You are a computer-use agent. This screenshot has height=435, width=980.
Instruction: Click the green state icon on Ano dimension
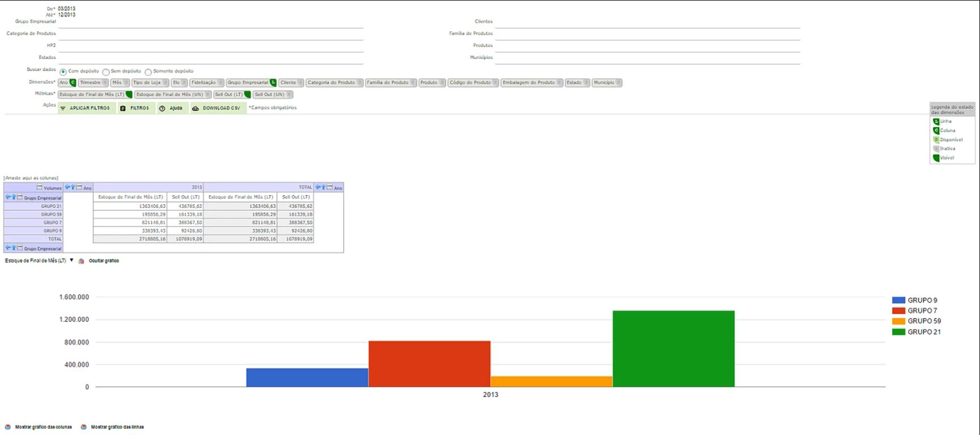(x=73, y=83)
